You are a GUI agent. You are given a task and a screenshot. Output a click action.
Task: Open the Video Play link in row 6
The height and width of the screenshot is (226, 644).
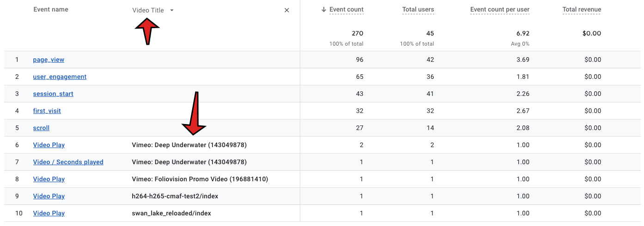49,145
